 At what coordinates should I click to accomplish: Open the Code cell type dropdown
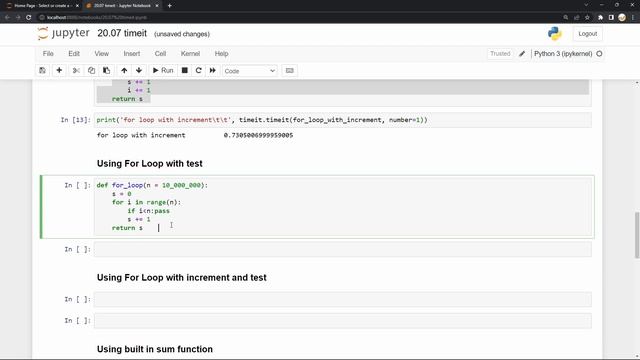[249, 71]
